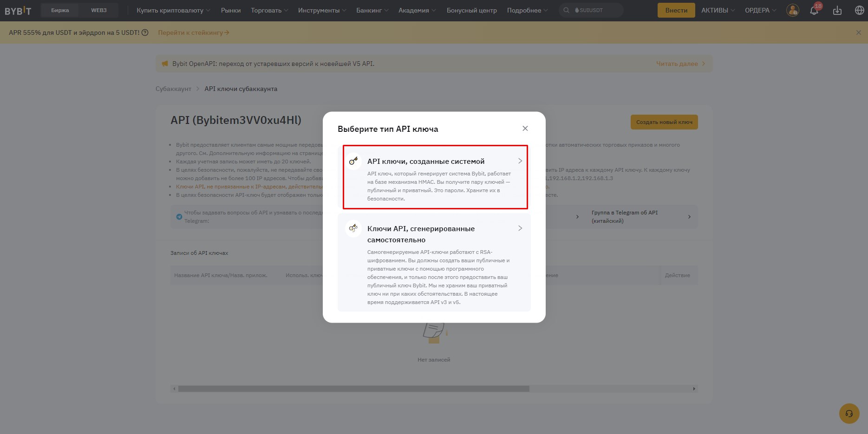Open the support headset chat button
The width and height of the screenshot is (868, 434).
[x=849, y=414]
